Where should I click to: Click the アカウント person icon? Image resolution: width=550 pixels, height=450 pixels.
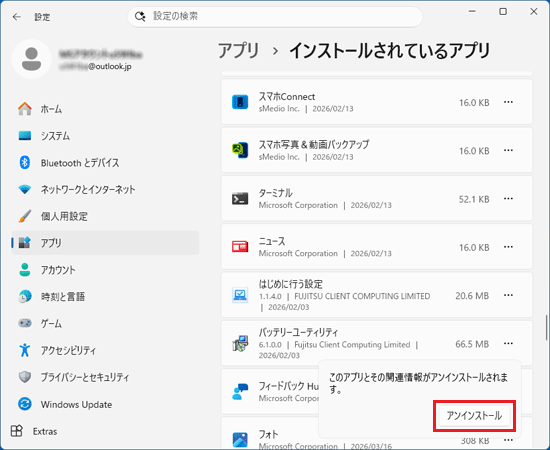point(25,270)
